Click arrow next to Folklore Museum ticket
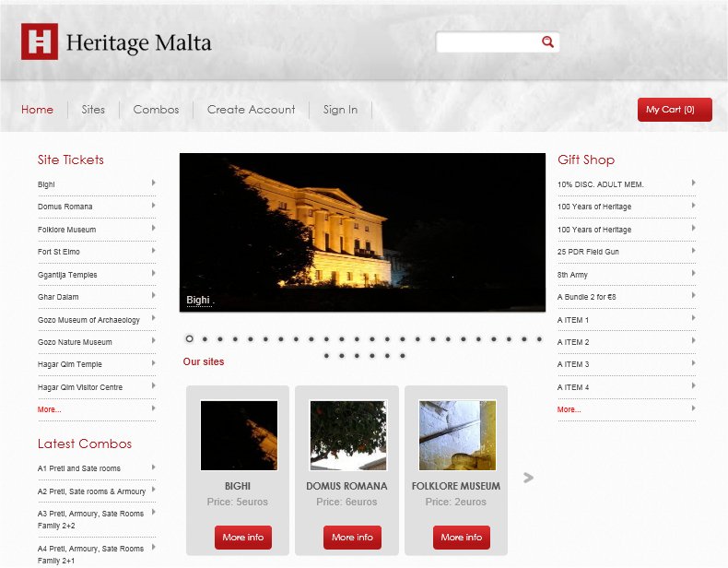 pos(153,228)
